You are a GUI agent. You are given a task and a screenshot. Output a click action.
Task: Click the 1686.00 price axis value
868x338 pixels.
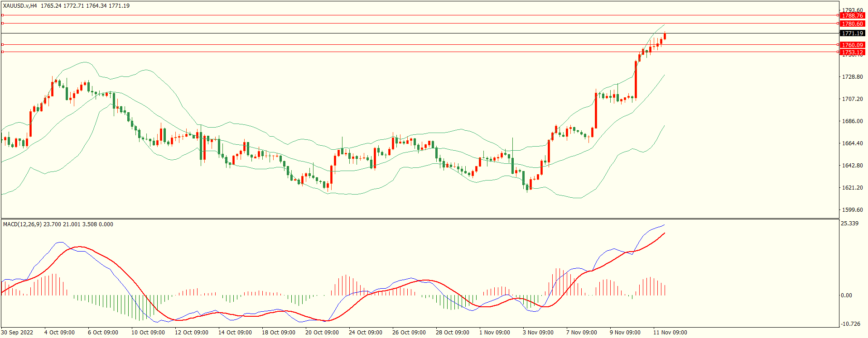[x=852, y=121]
